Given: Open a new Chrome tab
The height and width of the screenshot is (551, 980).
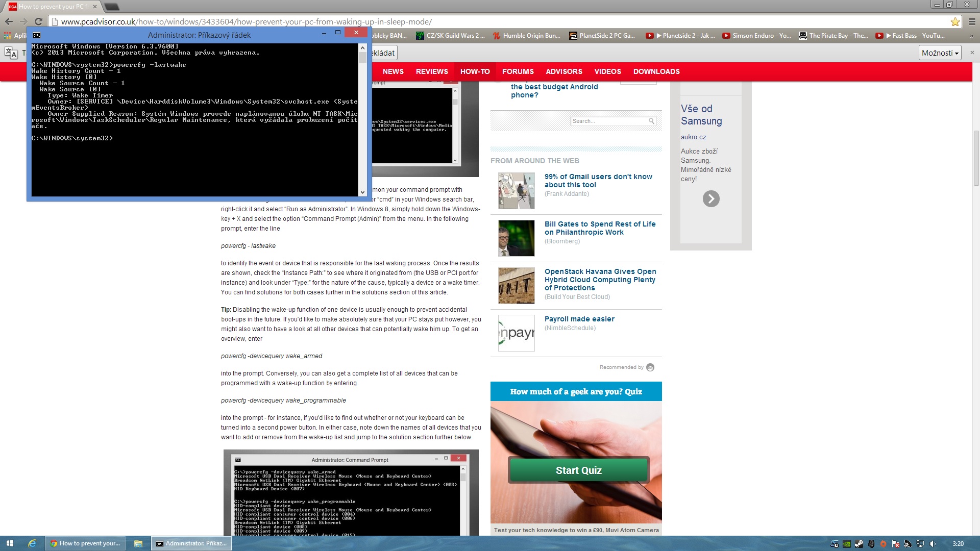Looking at the screenshot, I should click(112, 7).
